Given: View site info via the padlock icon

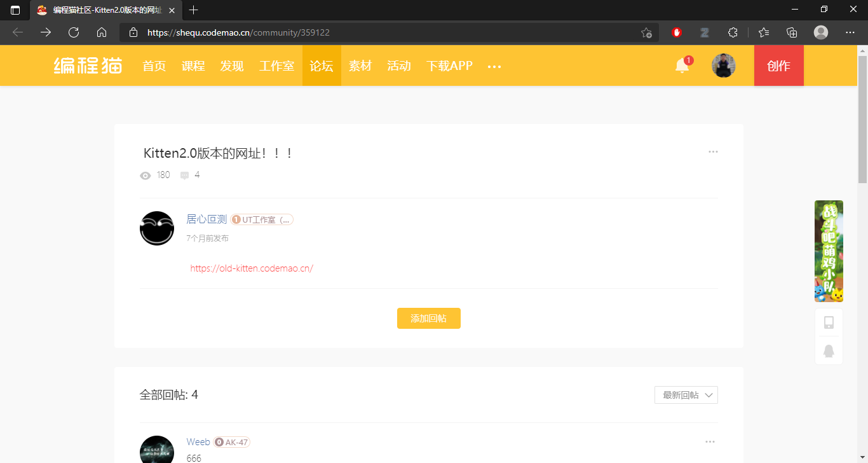Looking at the screenshot, I should click(x=133, y=32).
